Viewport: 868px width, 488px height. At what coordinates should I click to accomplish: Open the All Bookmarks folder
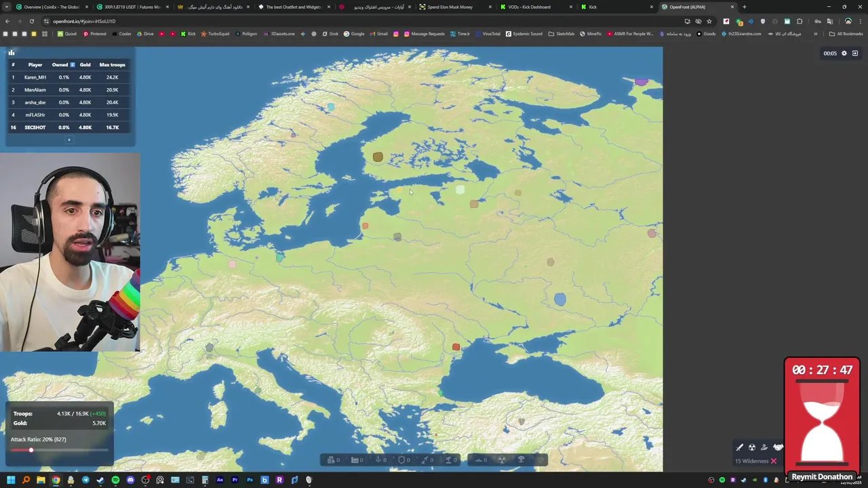(x=846, y=34)
